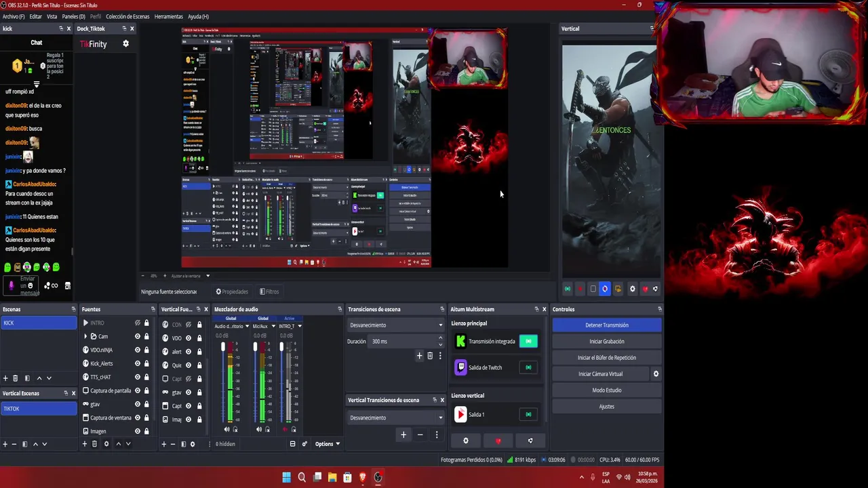Viewport: 868px width, 488px height.
Task: Hide the TTS_cHAT source
Action: (138, 377)
